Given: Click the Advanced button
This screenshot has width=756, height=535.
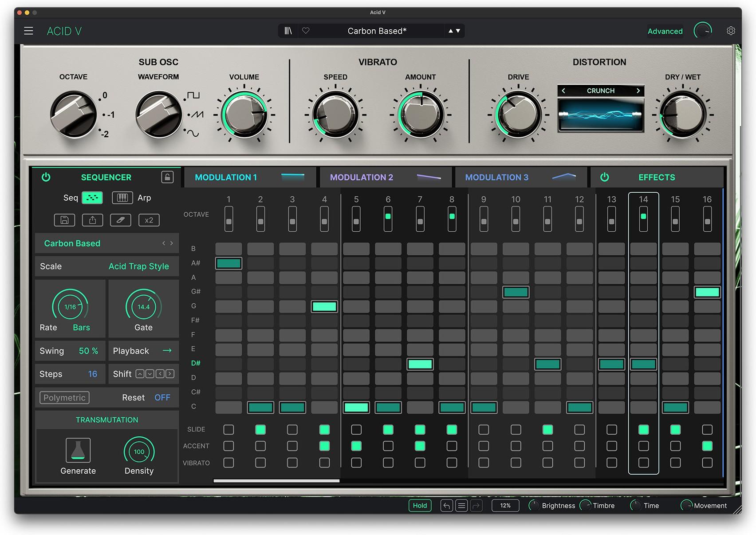Looking at the screenshot, I should click(665, 31).
